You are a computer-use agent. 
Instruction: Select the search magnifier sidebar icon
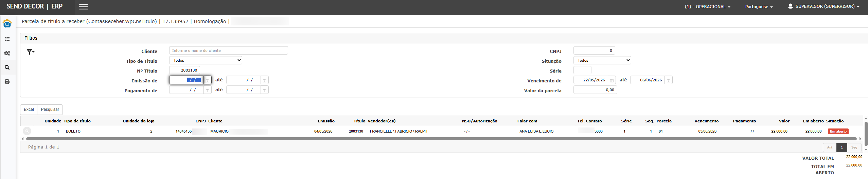pos(7,67)
